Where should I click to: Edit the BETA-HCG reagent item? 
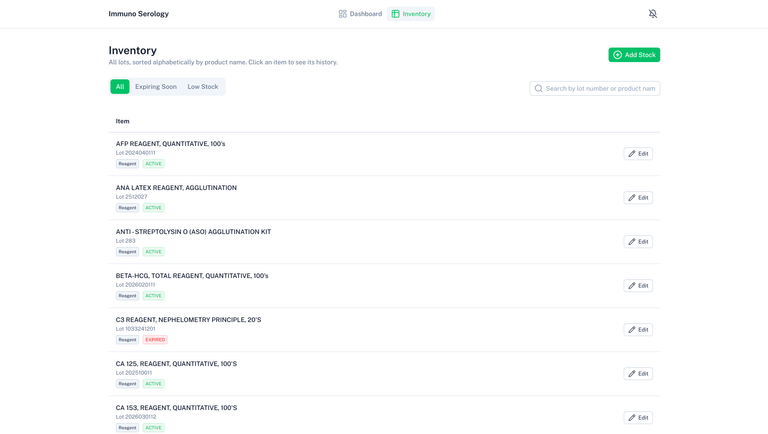(638, 286)
